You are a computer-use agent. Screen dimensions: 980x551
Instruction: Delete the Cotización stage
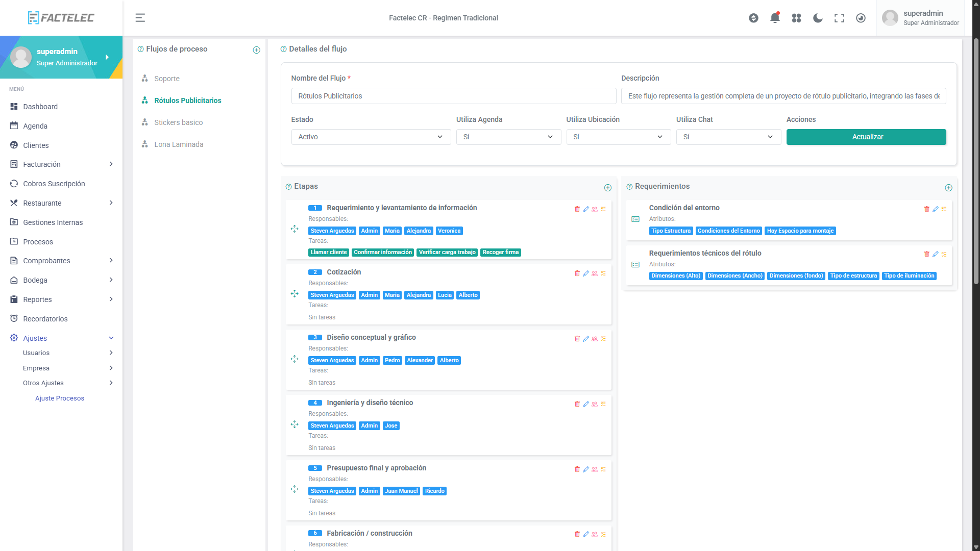pos(577,273)
